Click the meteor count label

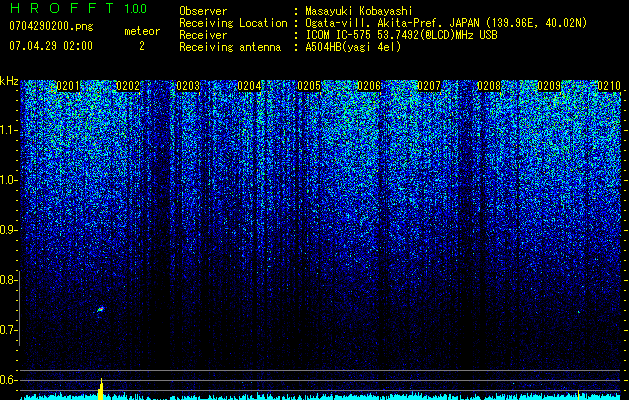tap(142, 31)
